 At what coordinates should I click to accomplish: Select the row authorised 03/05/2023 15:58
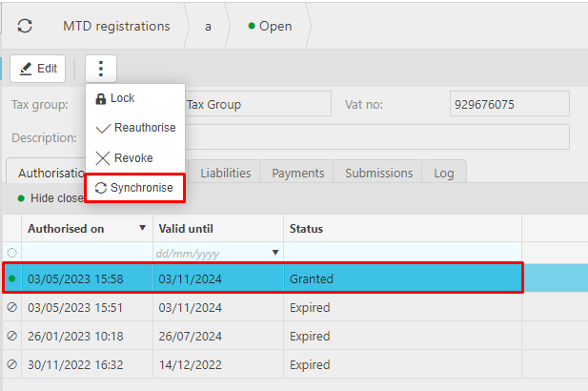coord(262,278)
